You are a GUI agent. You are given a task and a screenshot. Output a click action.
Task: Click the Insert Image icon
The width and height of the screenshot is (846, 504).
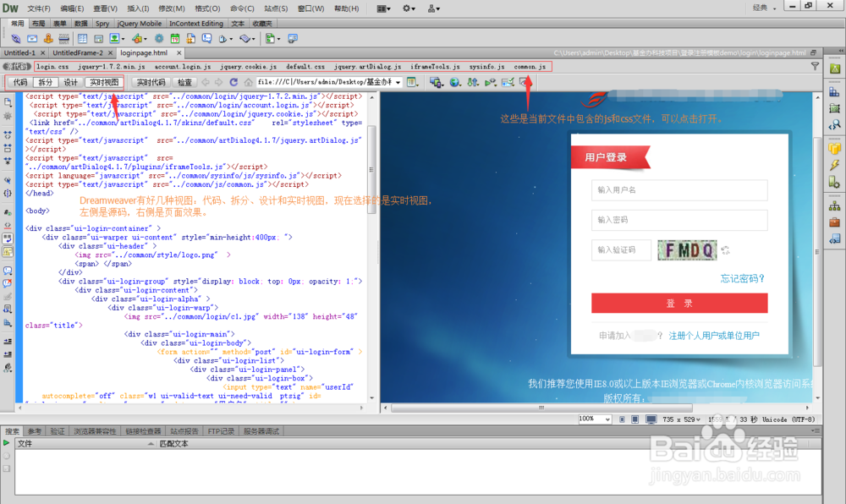pos(114,38)
